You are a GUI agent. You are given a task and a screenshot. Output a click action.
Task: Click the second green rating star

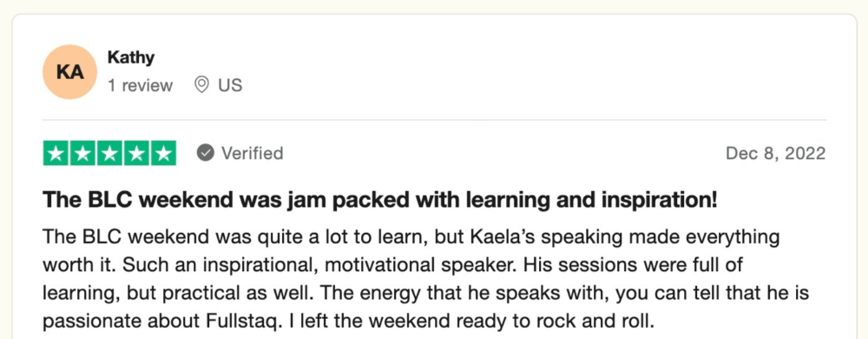click(82, 154)
